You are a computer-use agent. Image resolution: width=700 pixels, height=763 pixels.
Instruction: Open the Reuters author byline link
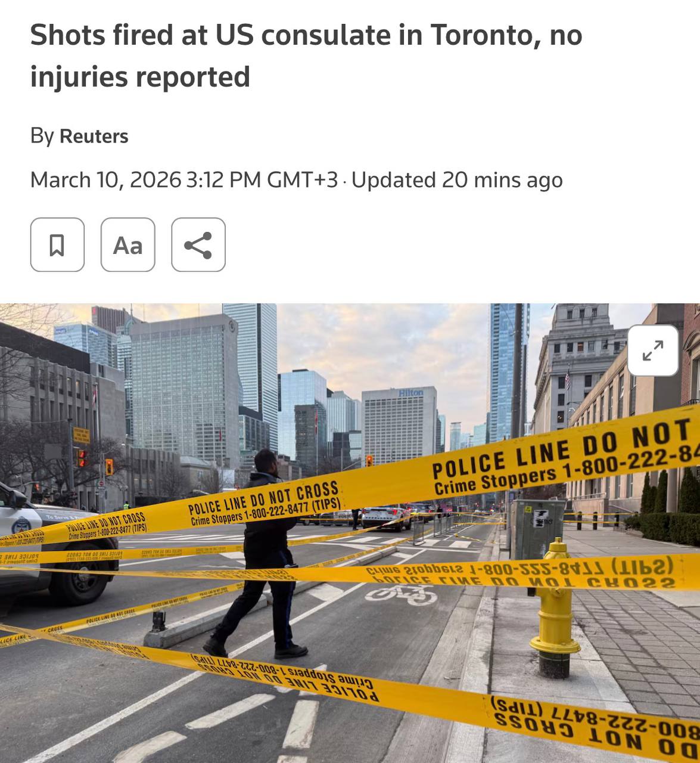pos(94,136)
